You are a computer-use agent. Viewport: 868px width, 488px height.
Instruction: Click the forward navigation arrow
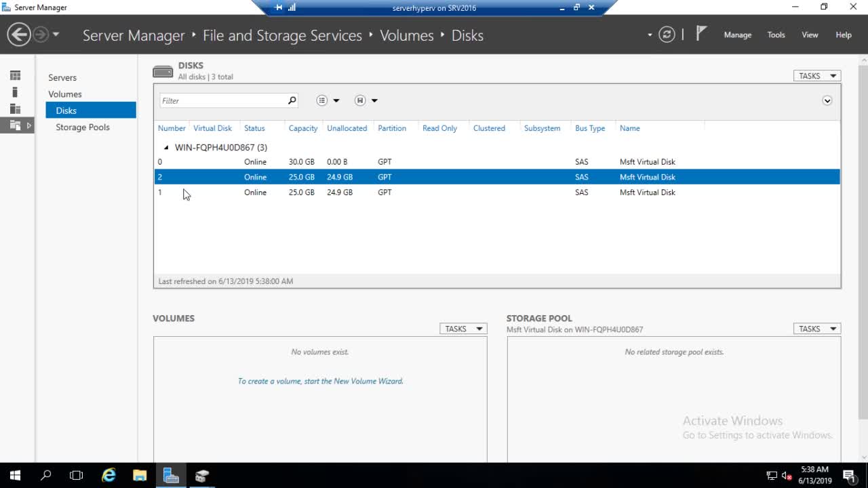pos(41,35)
